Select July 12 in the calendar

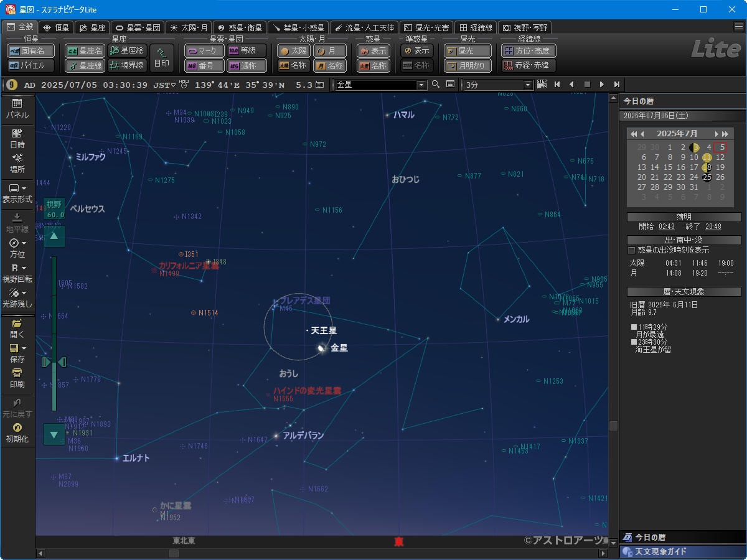pyautogui.click(x=720, y=157)
